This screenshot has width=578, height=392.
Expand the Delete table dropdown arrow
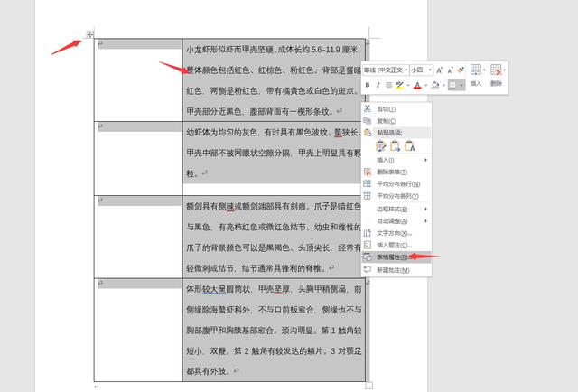point(504,70)
